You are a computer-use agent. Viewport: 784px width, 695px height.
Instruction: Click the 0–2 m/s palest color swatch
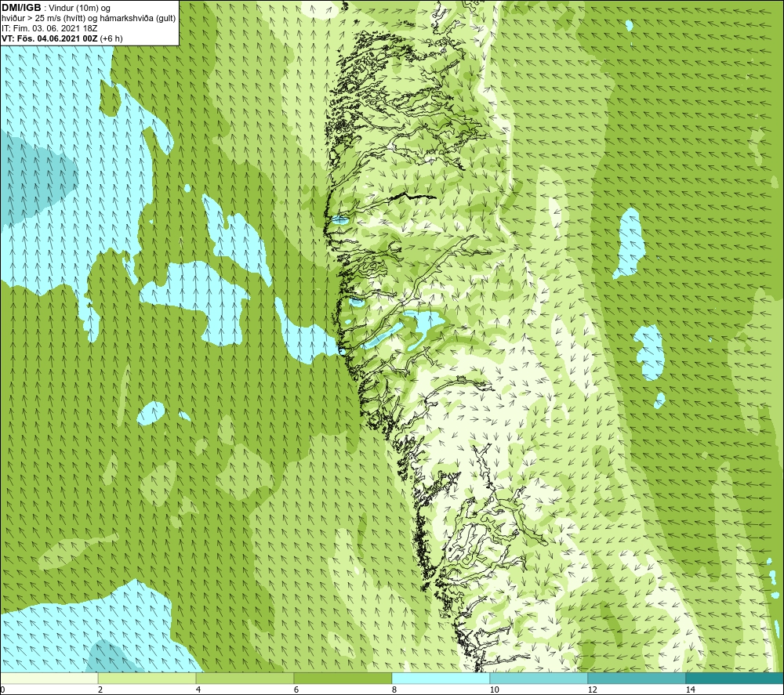[x=49, y=679]
